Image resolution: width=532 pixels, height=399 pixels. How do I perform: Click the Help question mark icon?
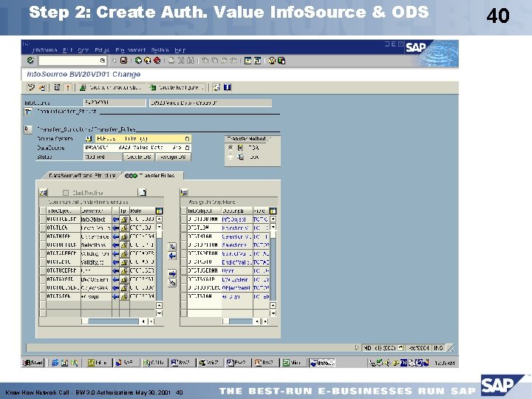pos(272,61)
